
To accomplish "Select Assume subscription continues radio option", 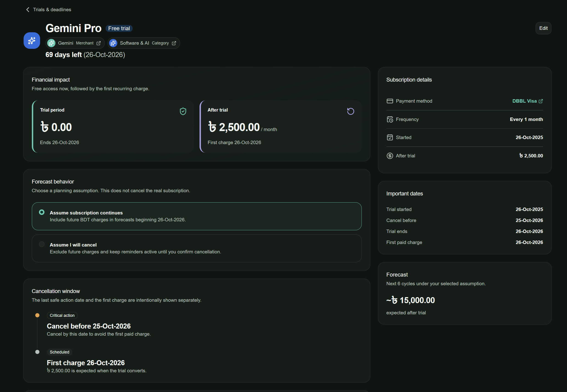I will 197,216.
